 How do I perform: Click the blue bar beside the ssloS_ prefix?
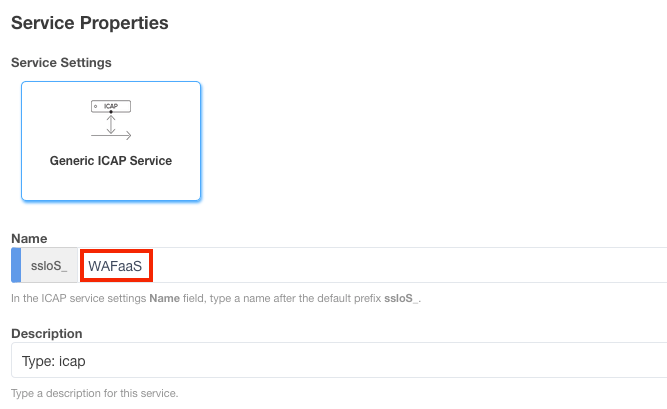point(15,266)
